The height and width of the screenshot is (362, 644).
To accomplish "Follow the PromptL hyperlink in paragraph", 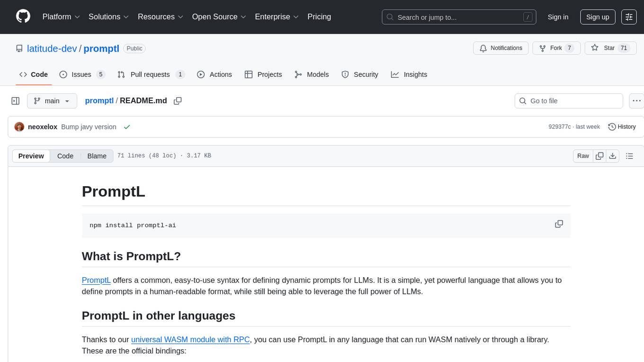I will point(96,280).
